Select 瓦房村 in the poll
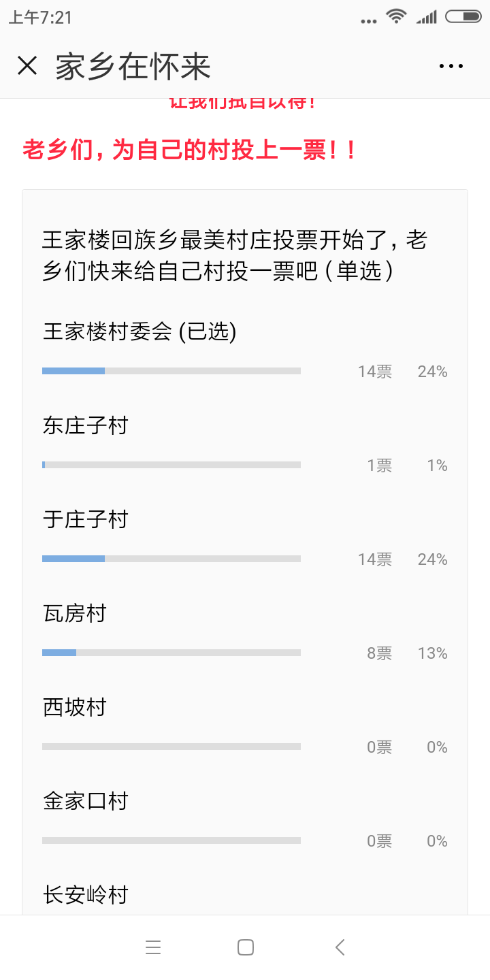This screenshot has width=490, height=980. [75, 614]
